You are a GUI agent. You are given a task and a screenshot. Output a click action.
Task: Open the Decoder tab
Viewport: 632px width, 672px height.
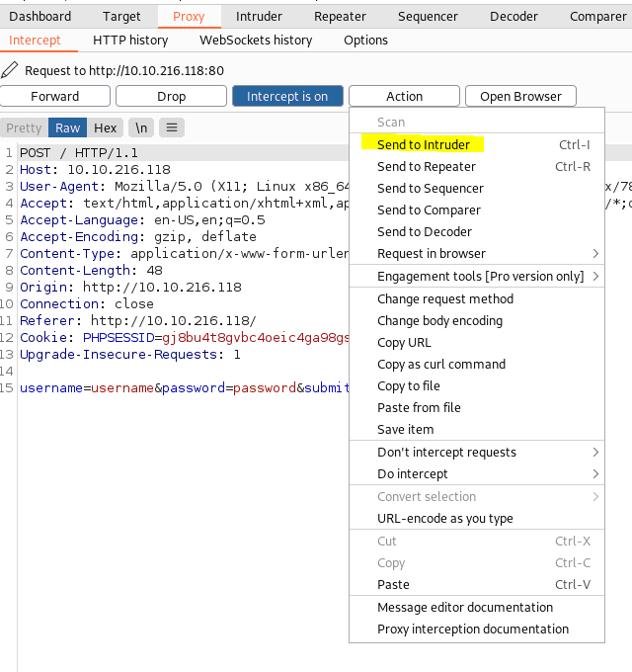click(513, 16)
